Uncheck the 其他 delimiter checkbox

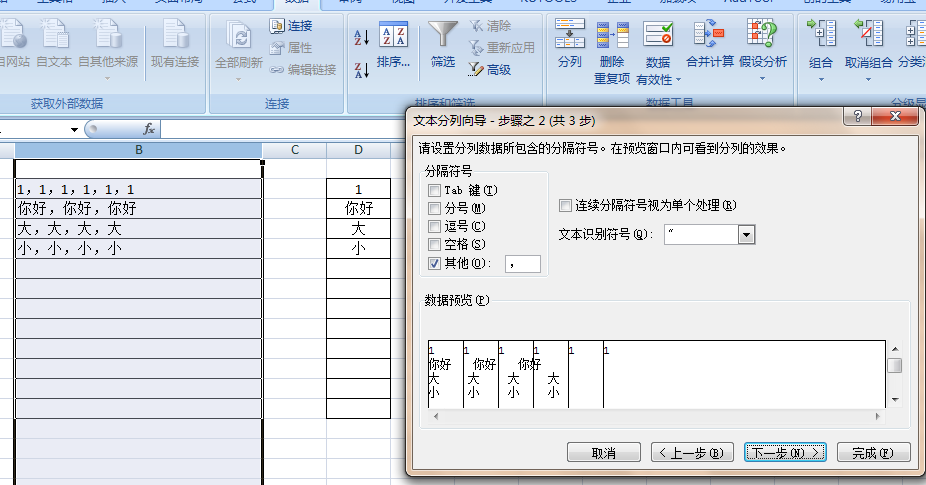(x=434, y=264)
